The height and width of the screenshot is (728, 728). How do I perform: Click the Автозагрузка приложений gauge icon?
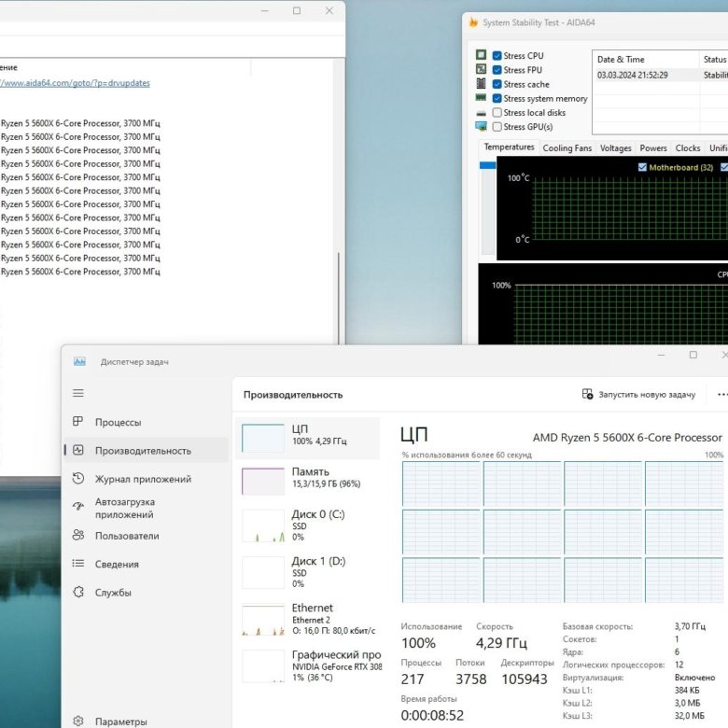tap(78, 507)
